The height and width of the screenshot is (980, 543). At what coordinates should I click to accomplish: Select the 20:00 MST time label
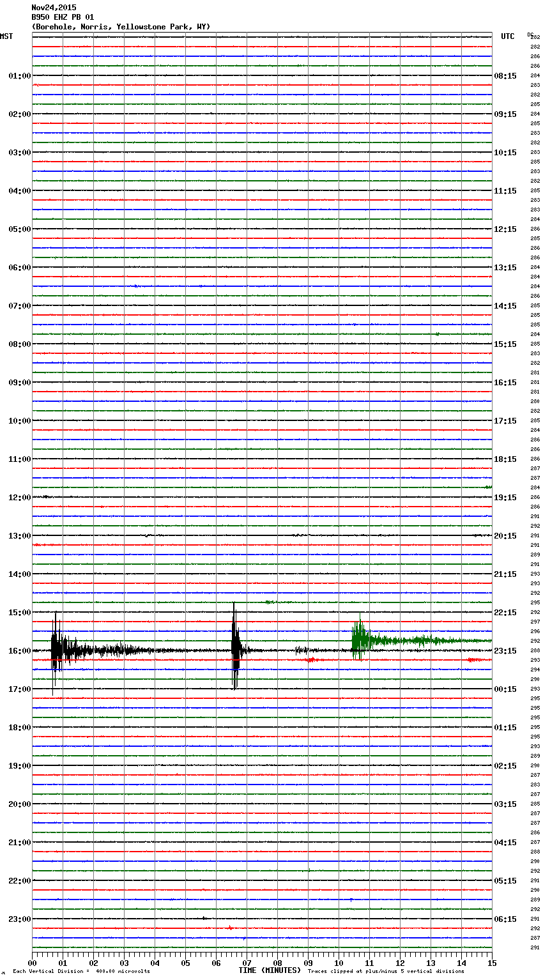tap(20, 804)
